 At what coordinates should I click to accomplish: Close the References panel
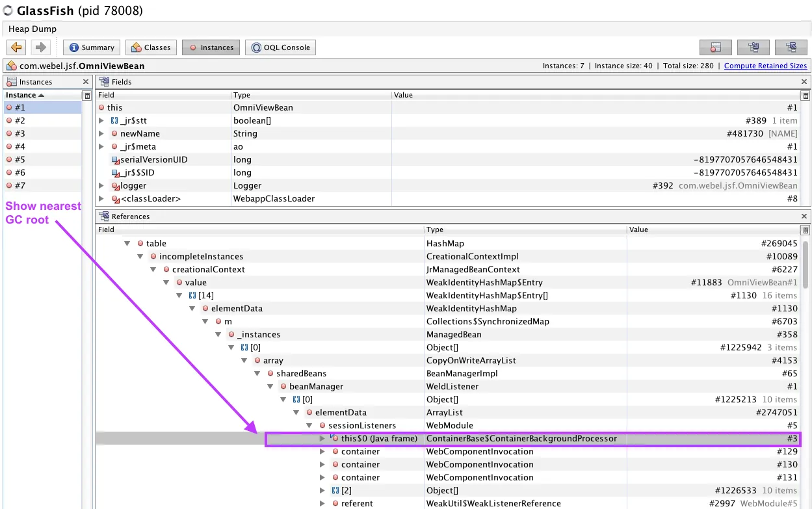coord(804,216)
